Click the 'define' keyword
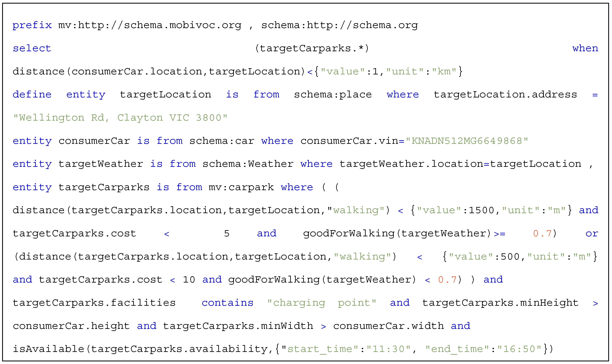612x364 pixels. tap(32, 95)
